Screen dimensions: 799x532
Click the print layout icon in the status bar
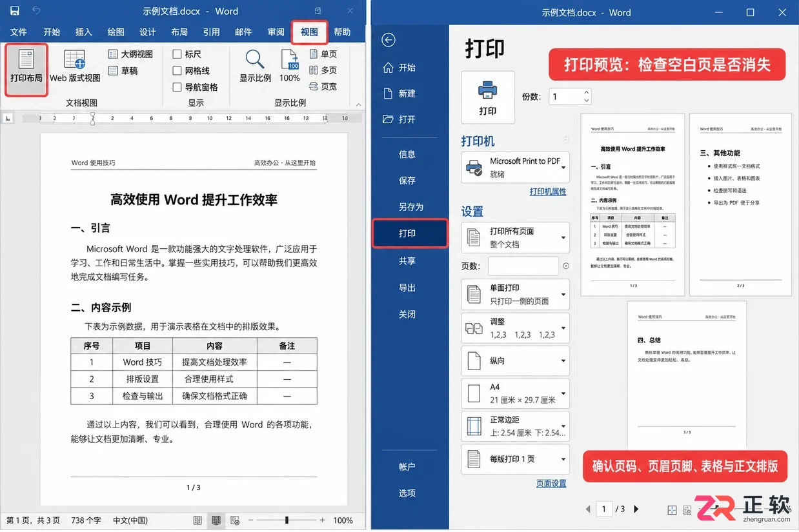(x=216, y=520)
